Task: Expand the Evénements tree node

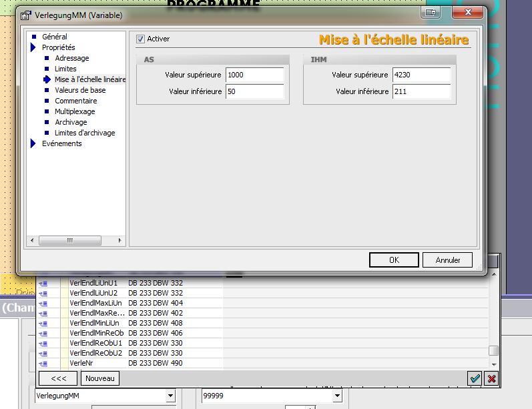Action: pos(33,143)
